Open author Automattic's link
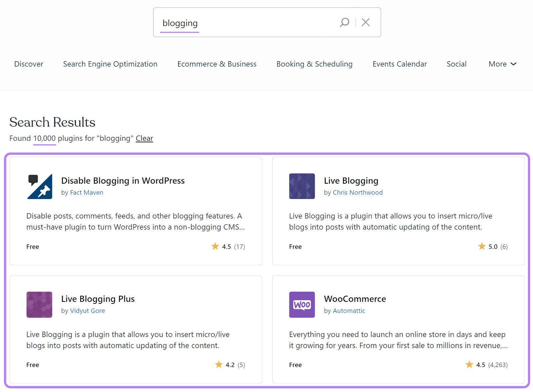 349,310
